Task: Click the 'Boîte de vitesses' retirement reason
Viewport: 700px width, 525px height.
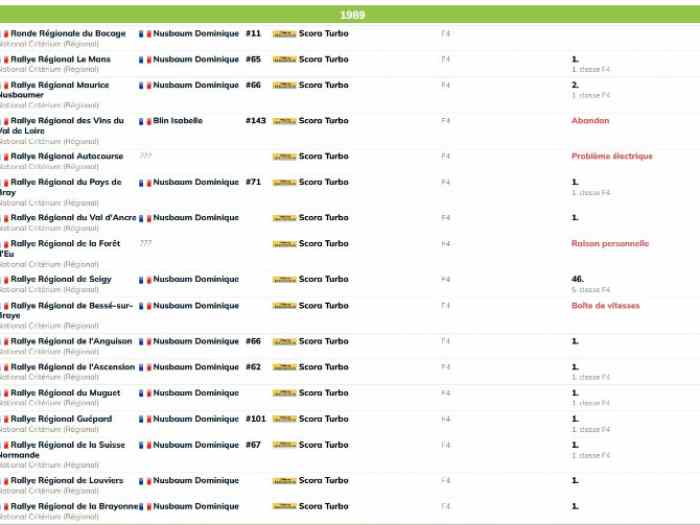Action: [605, 306]
